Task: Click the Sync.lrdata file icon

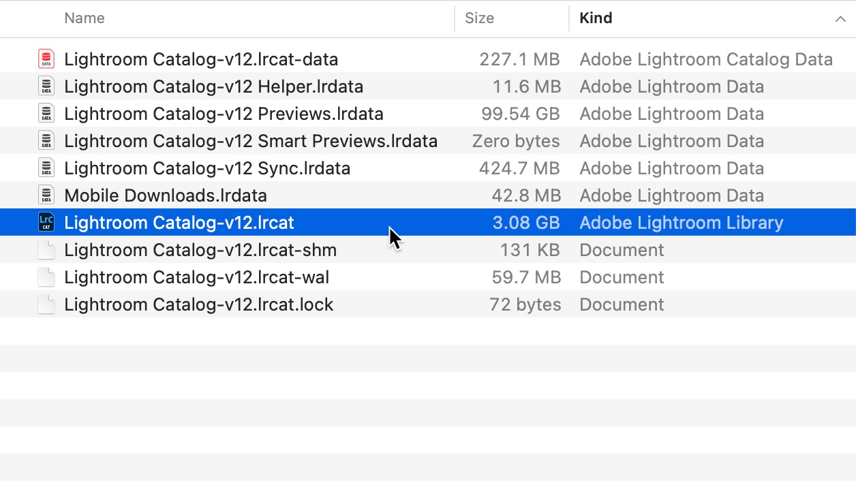Action: point(46,168)
